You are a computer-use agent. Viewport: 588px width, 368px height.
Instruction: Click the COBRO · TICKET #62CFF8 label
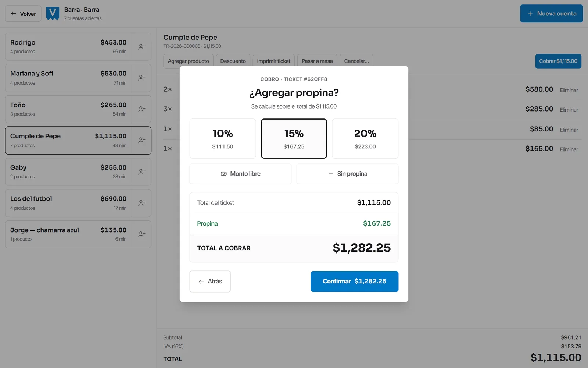point(294,79)
